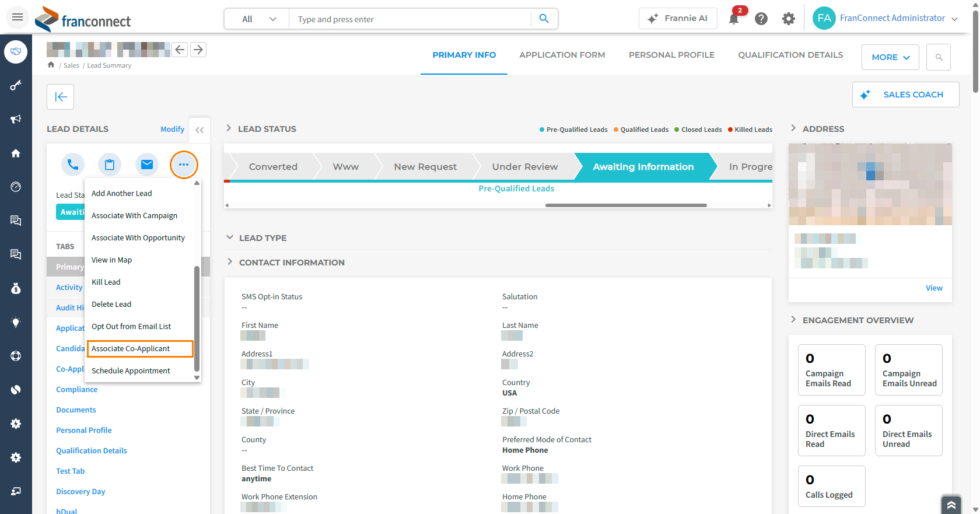Open the help question mark icon
The image size is (980, 514).
click(x=761, y=19)
